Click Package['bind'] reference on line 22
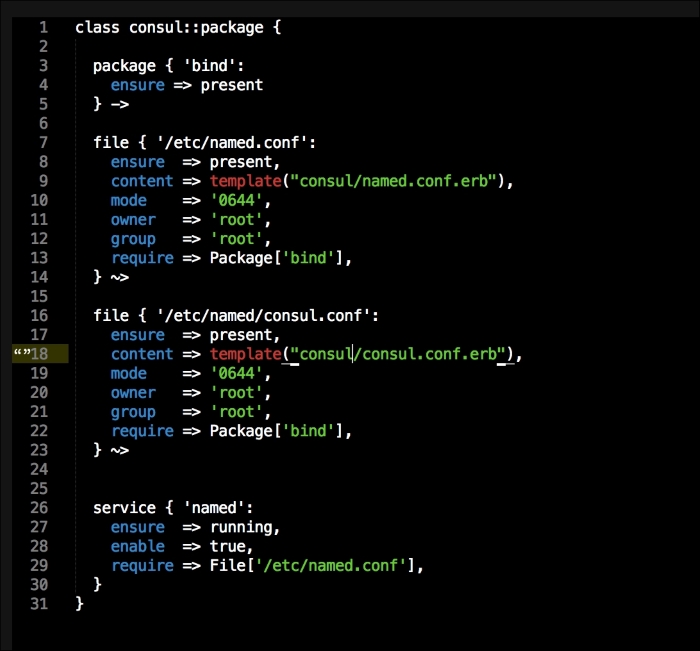The width and height of the screenshot is (700, 651). [x=276, y=431]
